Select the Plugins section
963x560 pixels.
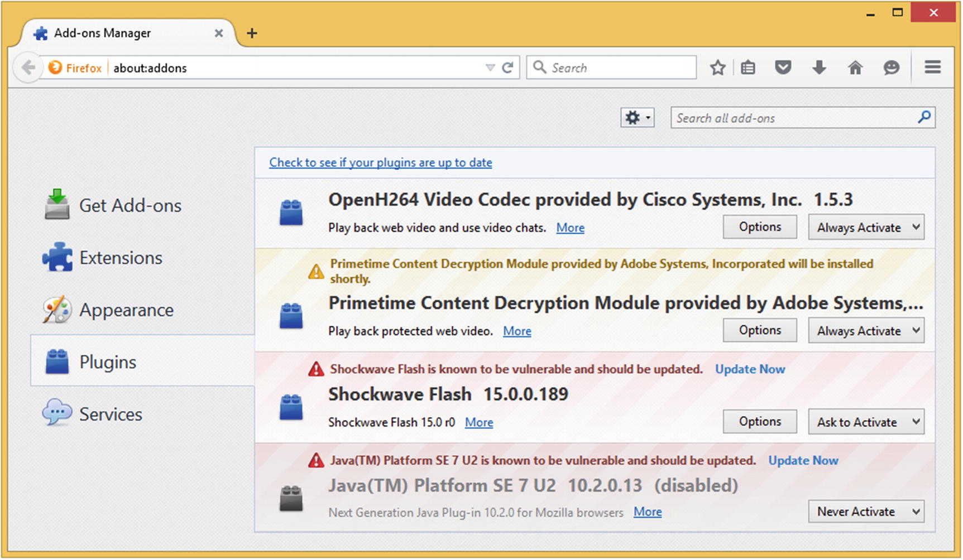coord(142,361)
